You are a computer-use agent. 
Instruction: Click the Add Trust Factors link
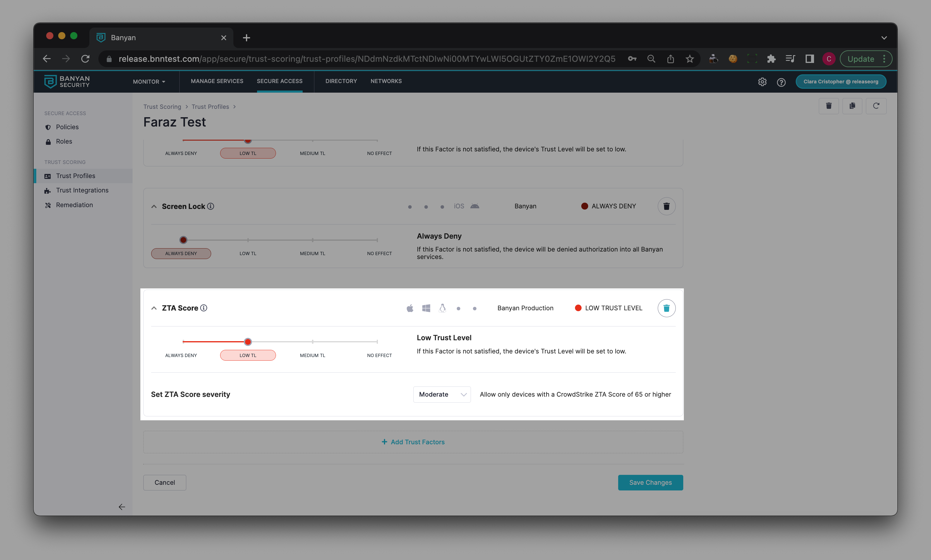(x=413, y=442)
